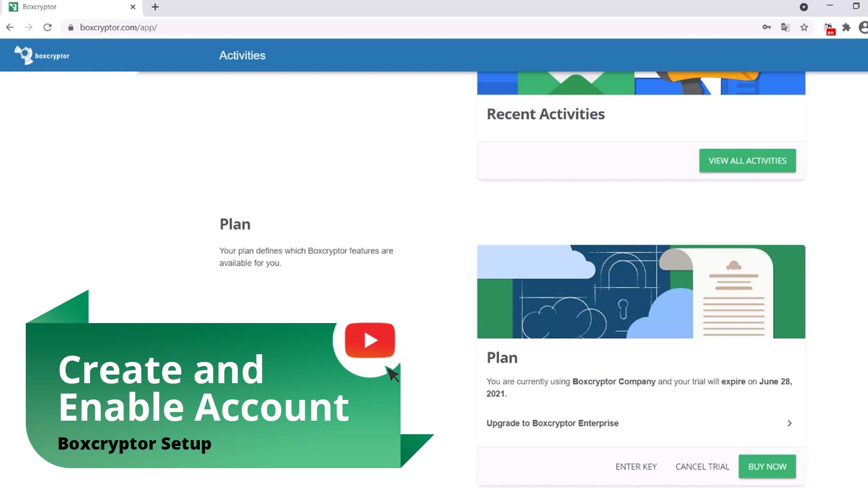Click the browser back navigation arrow
Screen dimensions: 868x488
pyautogui.click(x=10, y=28)
